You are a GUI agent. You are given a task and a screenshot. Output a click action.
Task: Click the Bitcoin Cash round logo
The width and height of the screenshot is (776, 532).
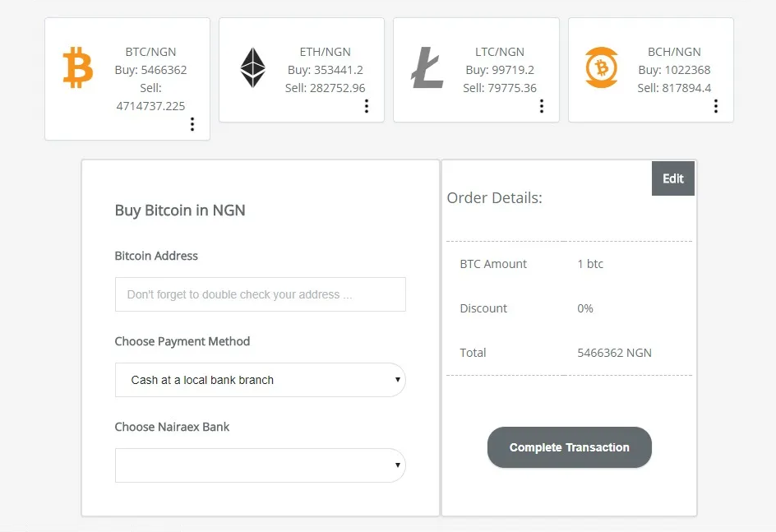[x=601, y=67]
